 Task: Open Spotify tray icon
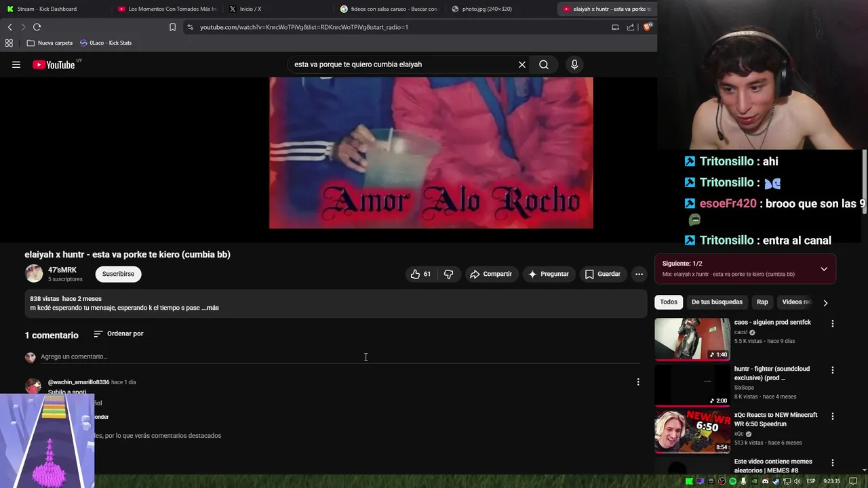(x=732, y=481)
